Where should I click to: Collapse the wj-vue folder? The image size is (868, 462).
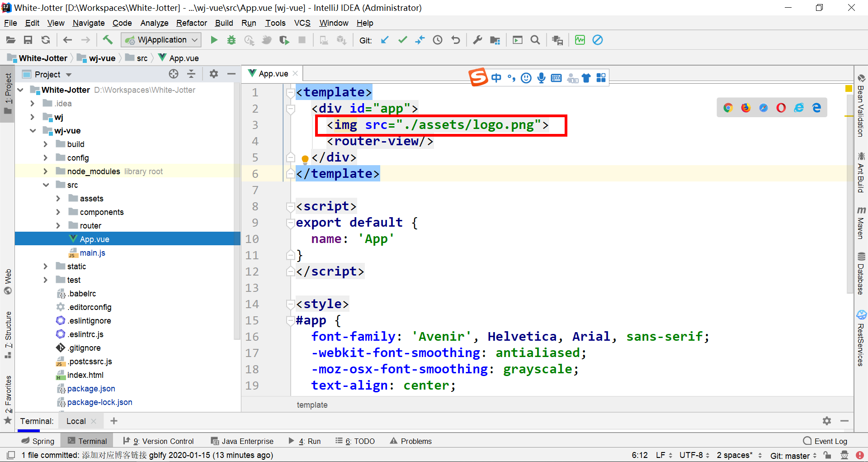tap(33, 131)
